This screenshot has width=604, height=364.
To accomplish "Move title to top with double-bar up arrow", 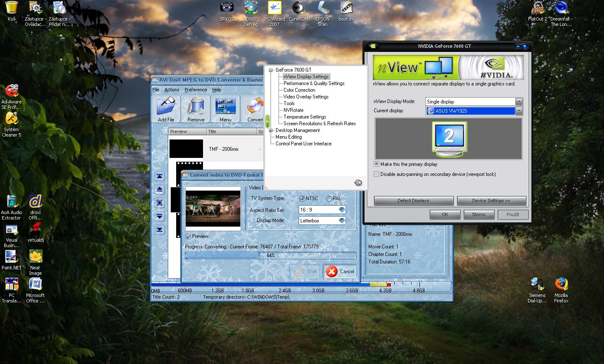I will pos(159,176).
